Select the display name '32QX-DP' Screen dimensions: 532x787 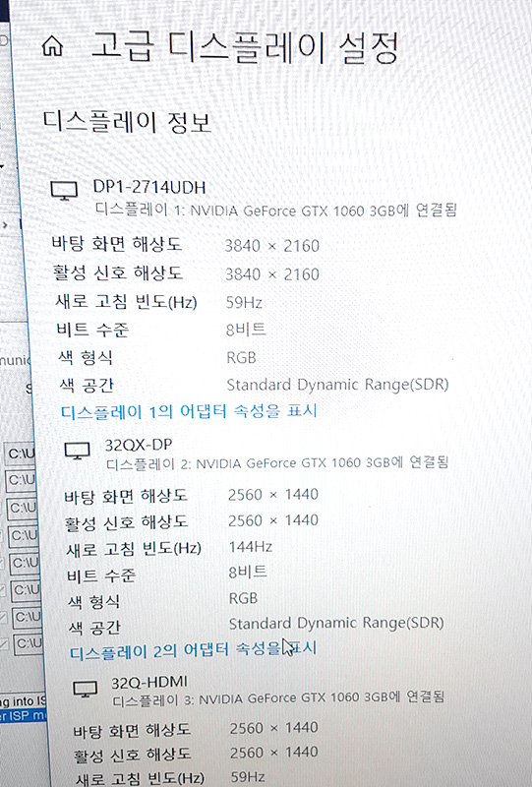click(139, 445)
